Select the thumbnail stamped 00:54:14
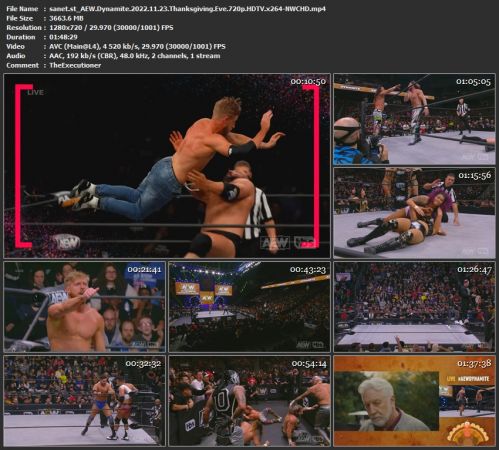Screen dimensions: 499x450 [x=249, y=401]
